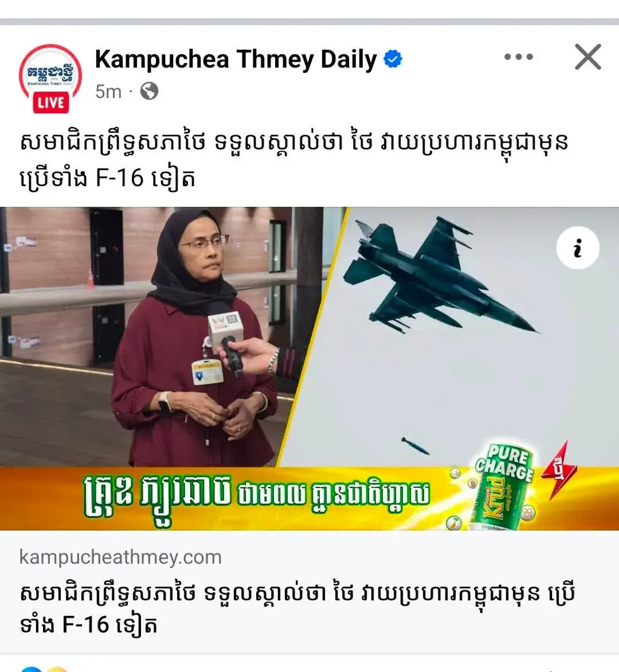619x672 pixels.
Task: Click the LIVE badge on avatar
Action: click(x=51, y=103)
